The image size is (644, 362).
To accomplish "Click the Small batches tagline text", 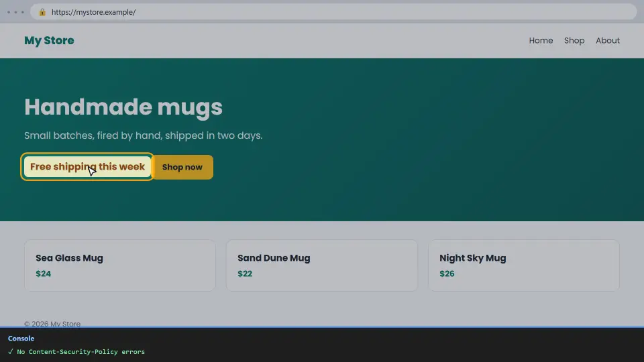I will coord(144,135).
